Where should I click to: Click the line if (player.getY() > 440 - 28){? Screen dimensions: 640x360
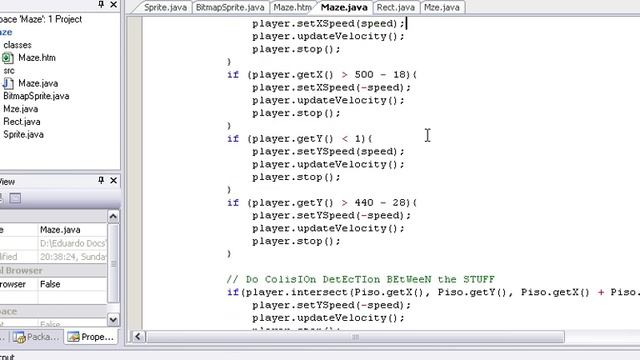(322, 203)
